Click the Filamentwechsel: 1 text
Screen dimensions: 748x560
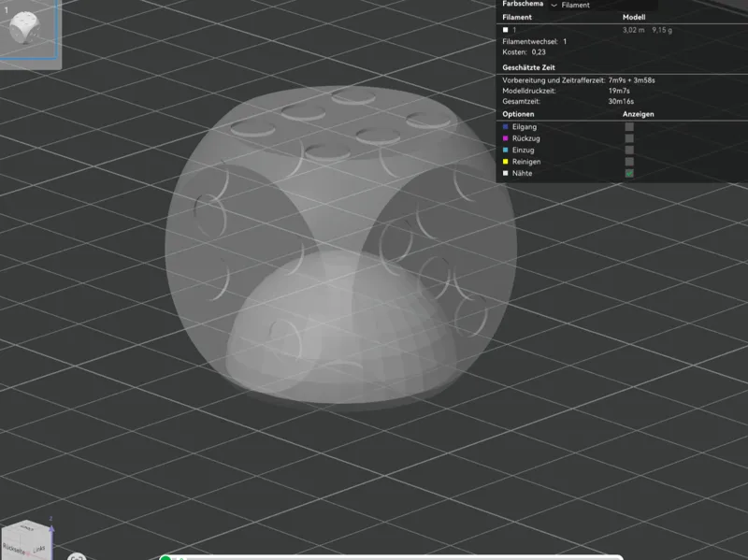pyautogui.click(x=534, y=41)
